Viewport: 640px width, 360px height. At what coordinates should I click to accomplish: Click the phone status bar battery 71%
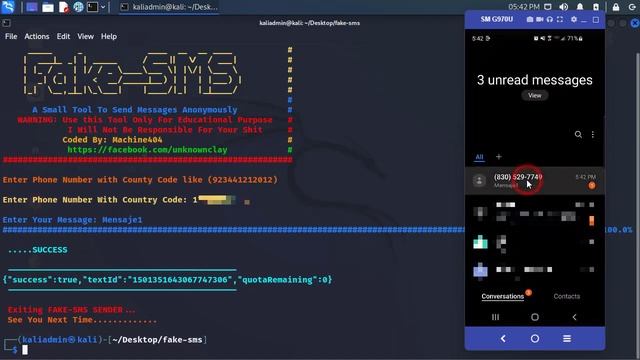click(x=575, y=38)
